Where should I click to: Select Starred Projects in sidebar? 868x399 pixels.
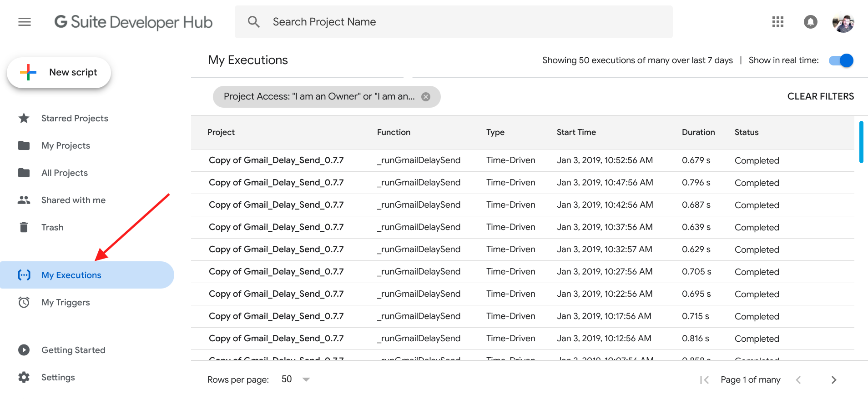(x=75, y=118)
